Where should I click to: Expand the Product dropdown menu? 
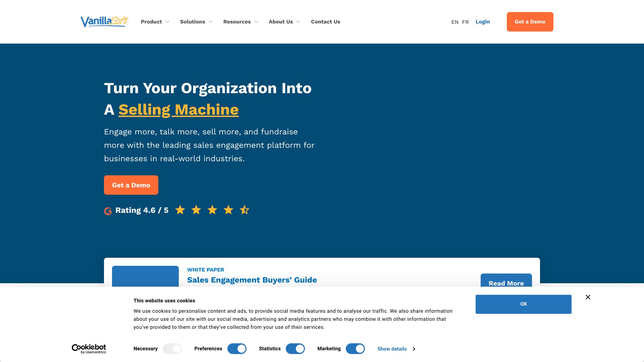pos(155,22)
